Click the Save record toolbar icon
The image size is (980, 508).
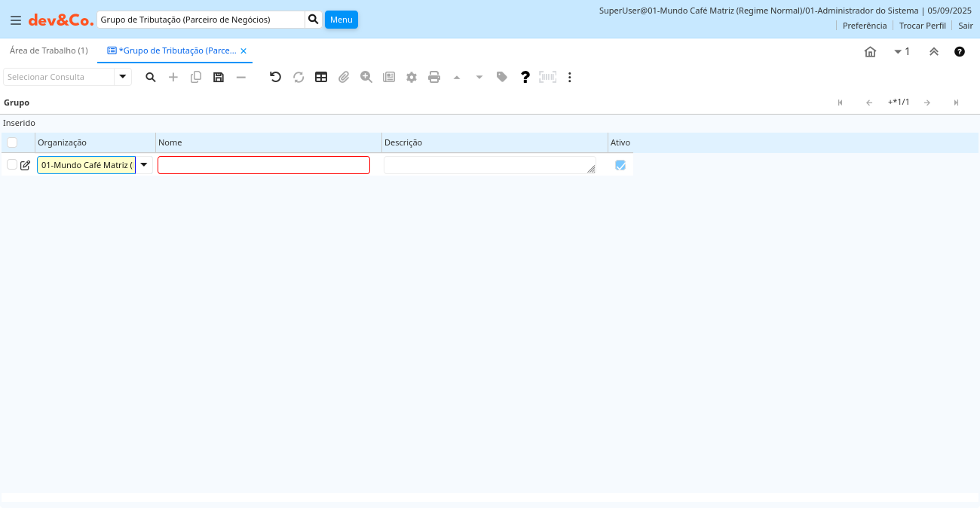click(x=219, y=77)
